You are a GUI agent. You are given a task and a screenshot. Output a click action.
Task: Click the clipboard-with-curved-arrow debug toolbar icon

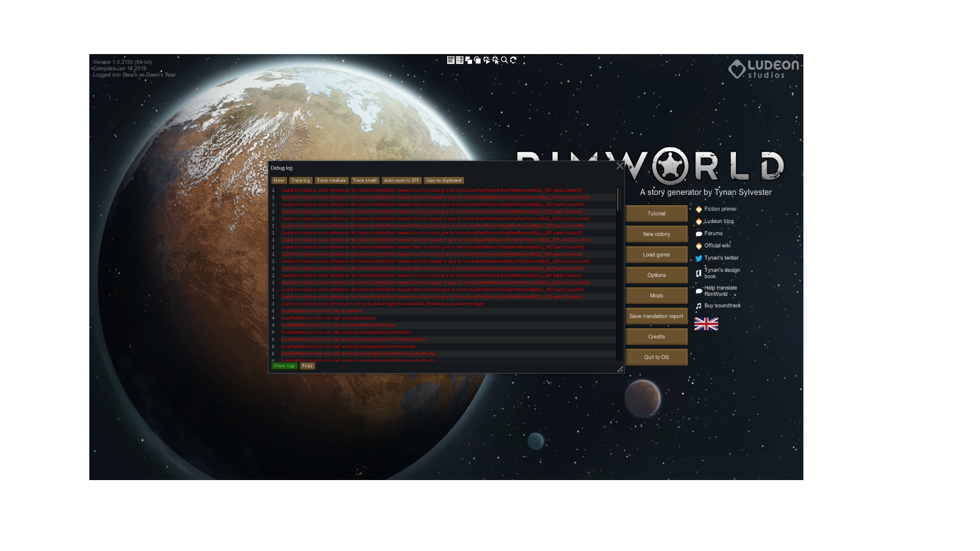477,60
